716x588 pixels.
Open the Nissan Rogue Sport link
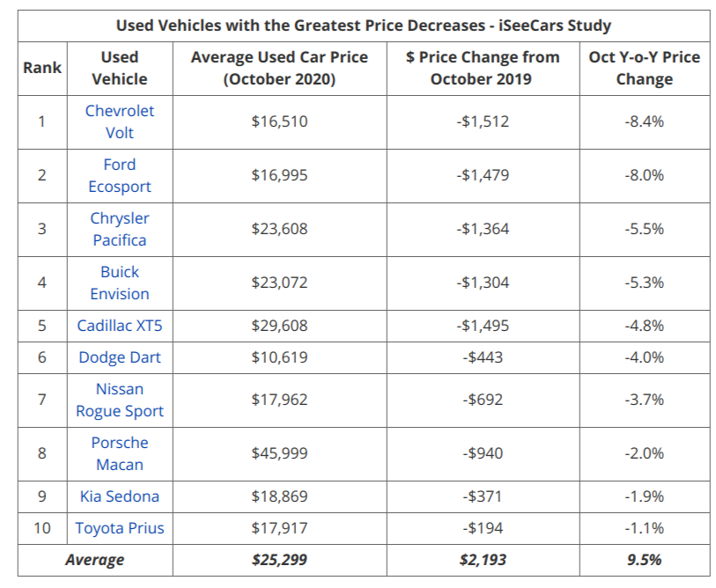119,400
